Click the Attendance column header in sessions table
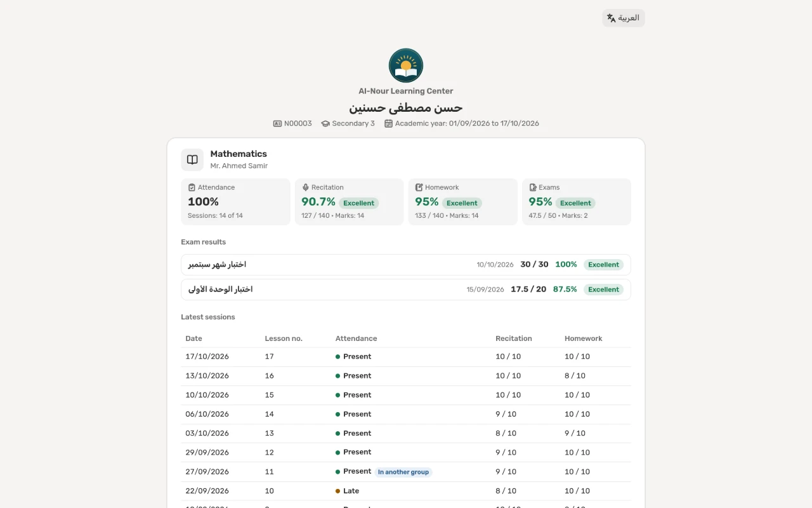This screenshot has width=812, height=508. coord(356,338)
